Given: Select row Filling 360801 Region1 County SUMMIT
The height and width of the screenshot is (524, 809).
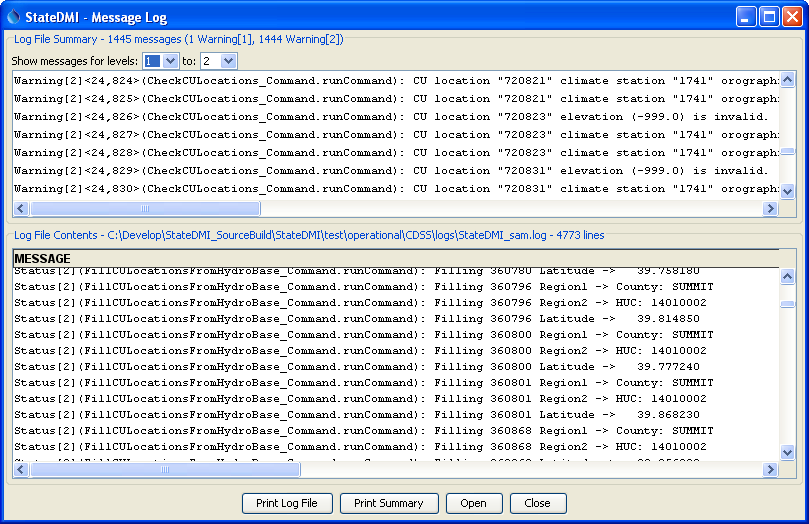Looking at the screenshot, I should tap(396, 383).
